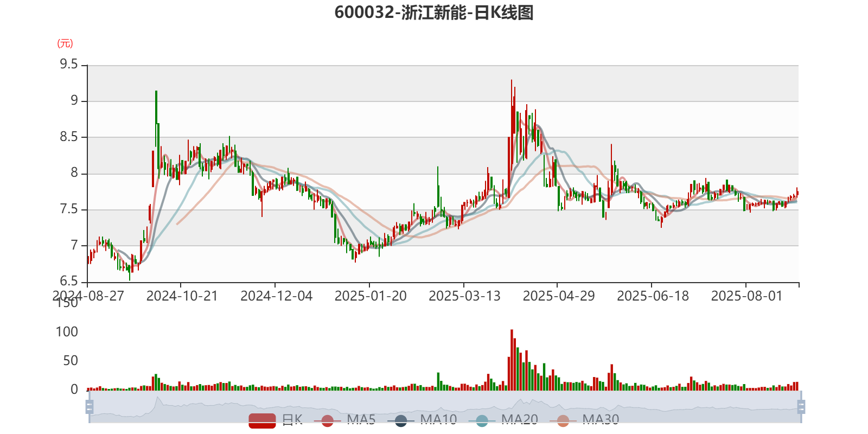The height and width of the screenshot is (434, 868).
Task: Click the 7.5 price axis label
Action: point(69,209)
